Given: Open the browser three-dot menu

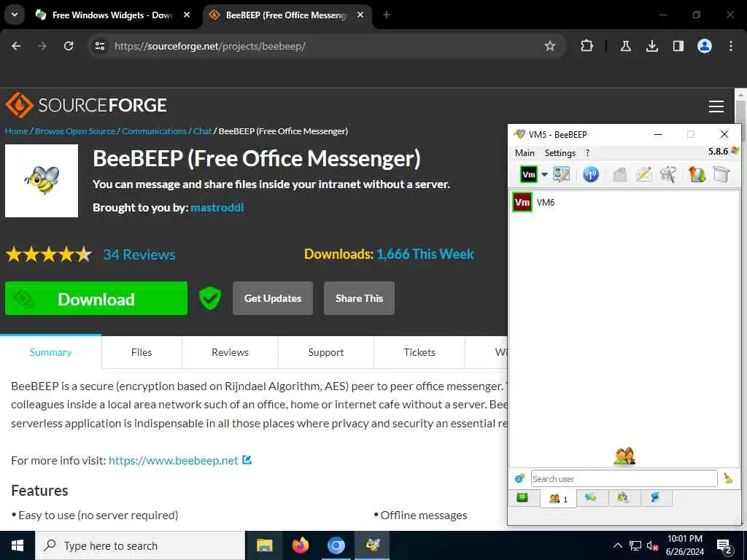Looking at the screenshot, I should coord(731,46).
